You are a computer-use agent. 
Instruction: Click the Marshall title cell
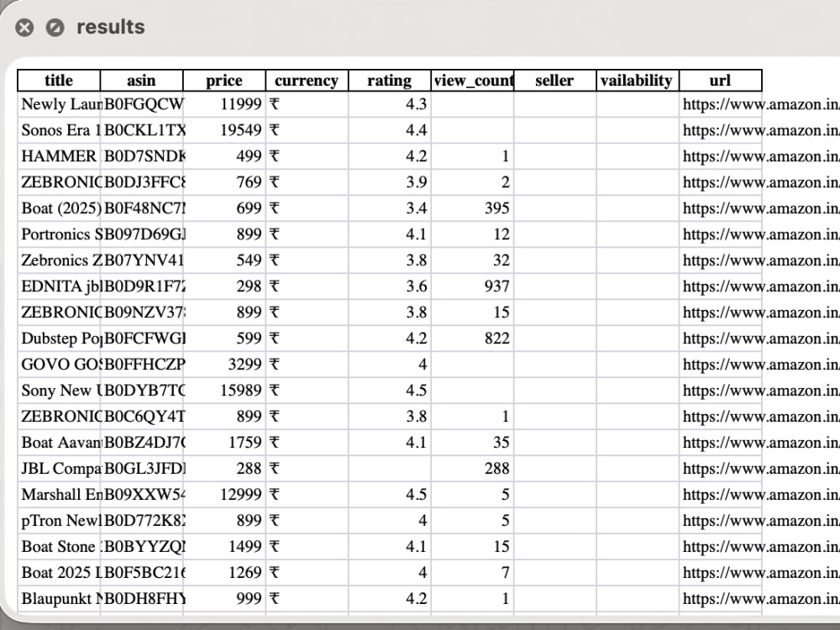click(x=59, y=494)
